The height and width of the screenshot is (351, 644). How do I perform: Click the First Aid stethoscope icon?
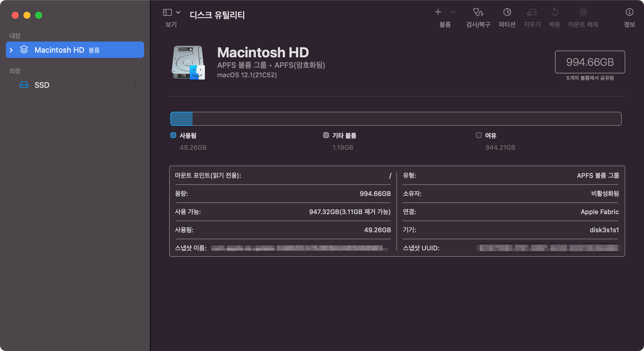click(478, 12)
